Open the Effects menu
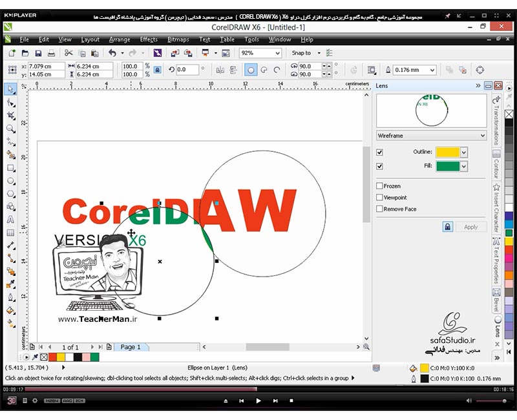The width and height of the screenshot is (517, 420). click(x=149, y=39)
